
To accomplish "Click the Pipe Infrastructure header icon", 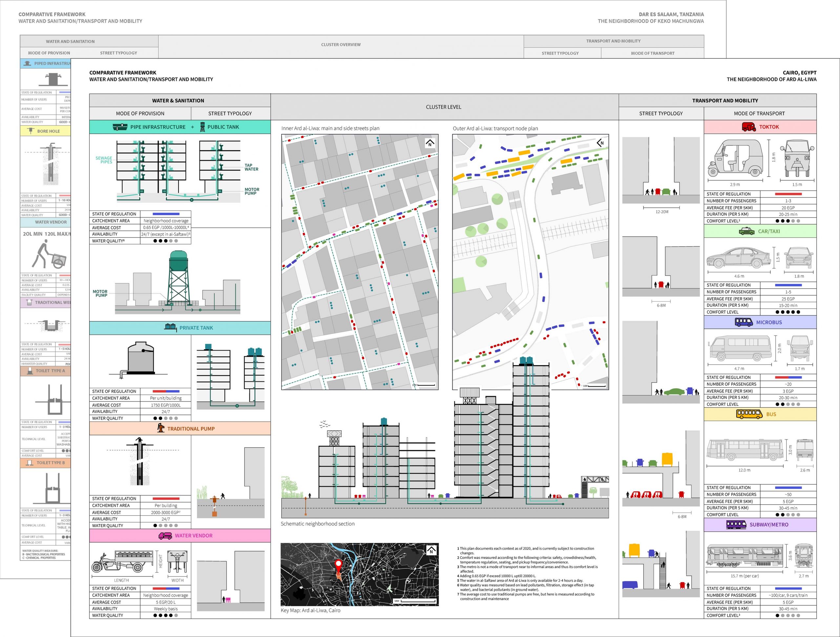I will click(120, 127).
